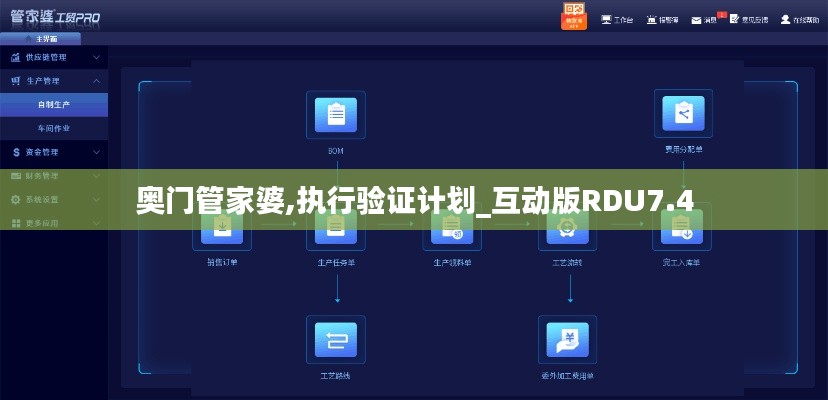Open the BOM clipboard icon
Viewport: 828px width, 400px height.
point(336,115)
